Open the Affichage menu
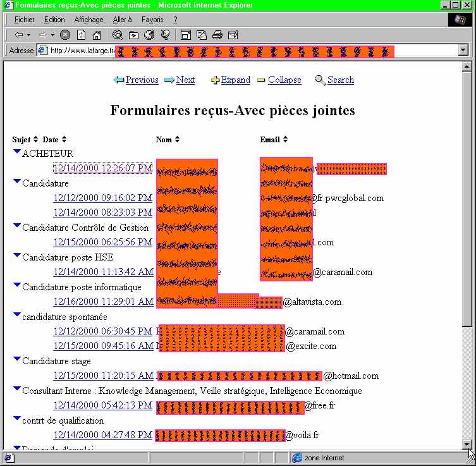The height and width of the screenshot is (466, 476). (x=88, y=20)
